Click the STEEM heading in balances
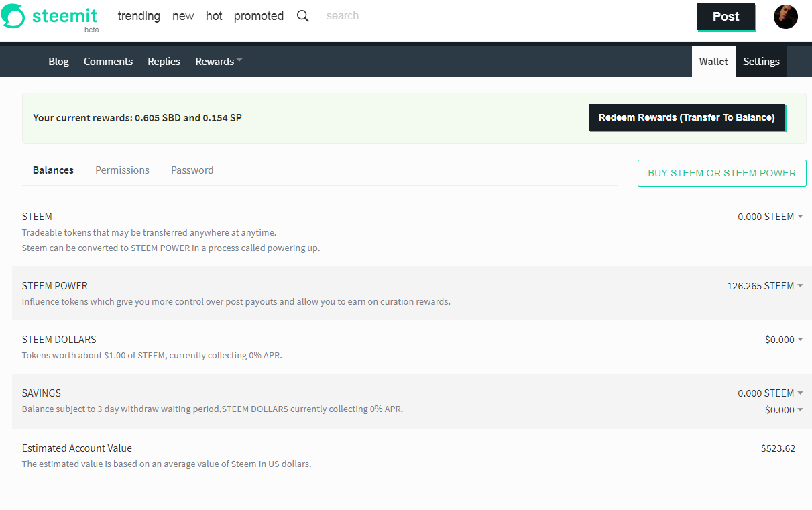 point(37,217)
